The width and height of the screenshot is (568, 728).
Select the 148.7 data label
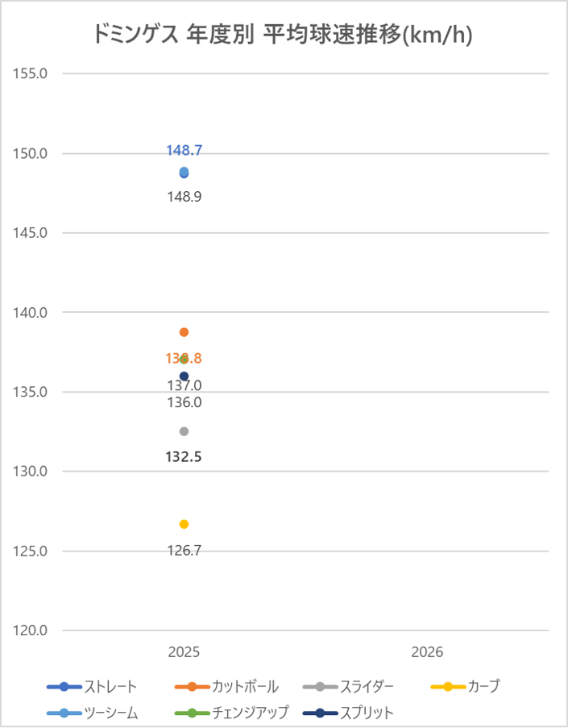tap(184, 151)
